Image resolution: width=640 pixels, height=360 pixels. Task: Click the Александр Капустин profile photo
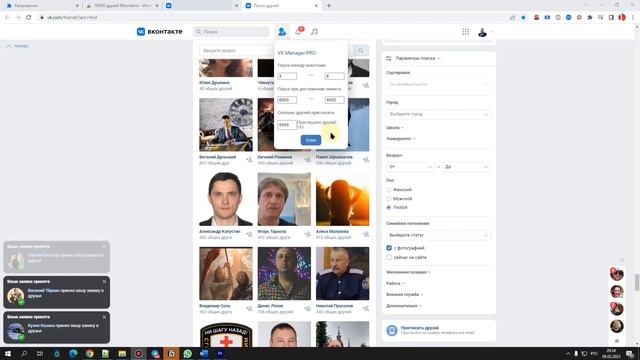pyautogui.click(x=226, y=199)
